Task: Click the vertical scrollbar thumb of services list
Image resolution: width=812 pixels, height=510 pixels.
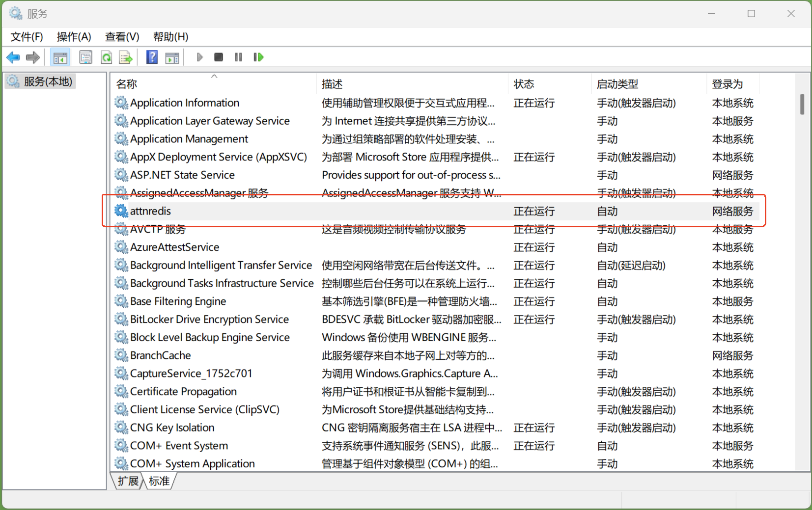Action: pyautogui.click(x=802, y=104)
